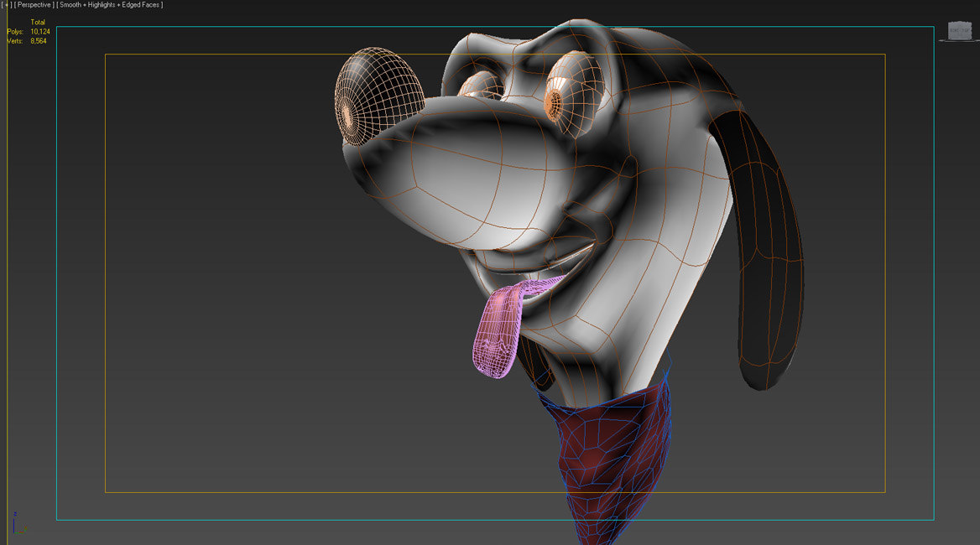Open Smooth + Highlights + Edged Faces shading menu
The image size is (980, 545).
tap(110, 5)
